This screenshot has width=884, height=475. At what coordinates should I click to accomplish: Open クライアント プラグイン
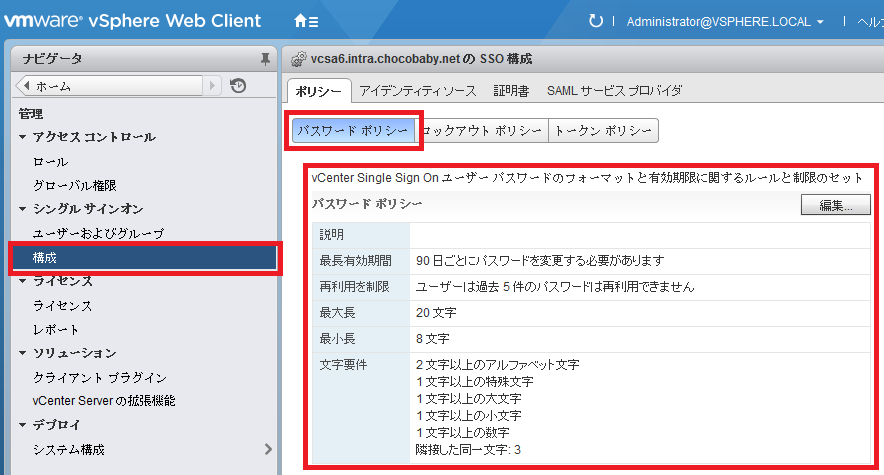click(100, 378)
